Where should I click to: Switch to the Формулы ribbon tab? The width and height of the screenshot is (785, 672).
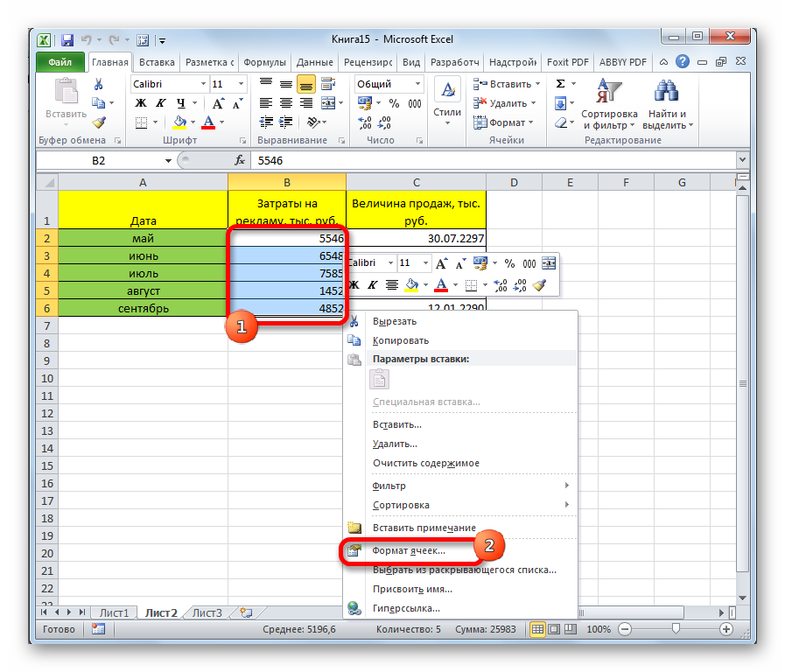pos(265,62)
